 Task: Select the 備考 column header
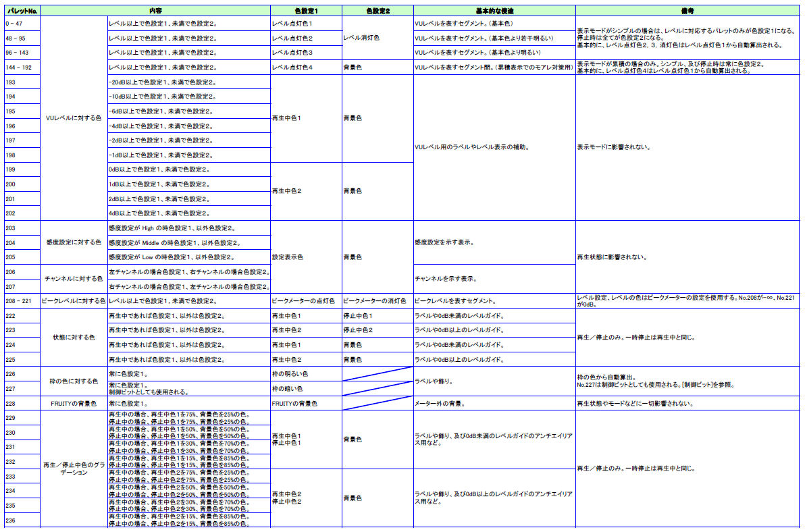tap(689, 11)
